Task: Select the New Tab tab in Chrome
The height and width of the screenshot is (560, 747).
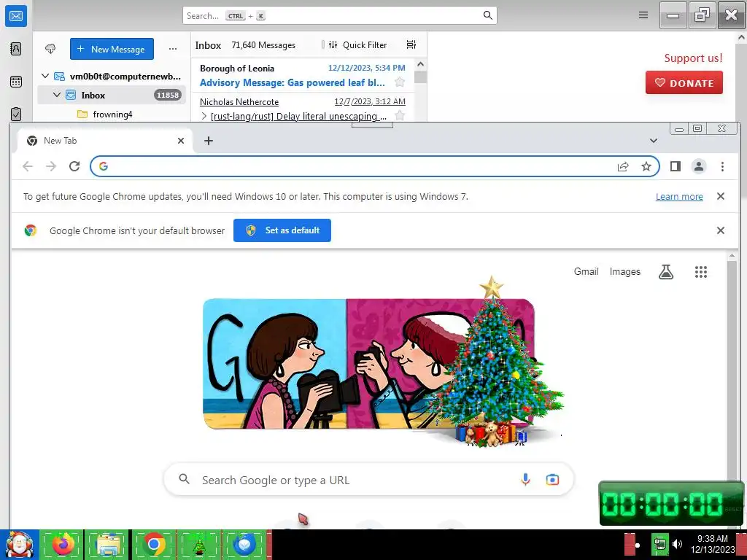Action: (105, 141)
